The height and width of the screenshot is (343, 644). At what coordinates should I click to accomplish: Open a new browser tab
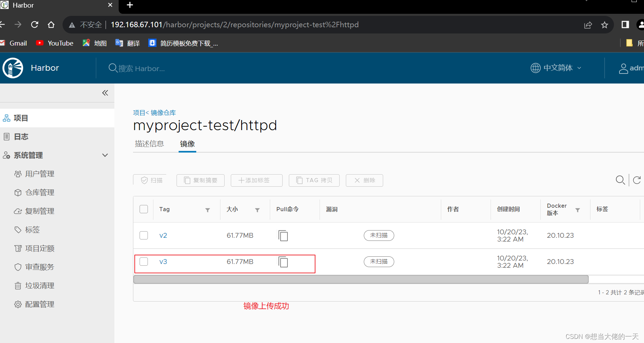[130, 5]
